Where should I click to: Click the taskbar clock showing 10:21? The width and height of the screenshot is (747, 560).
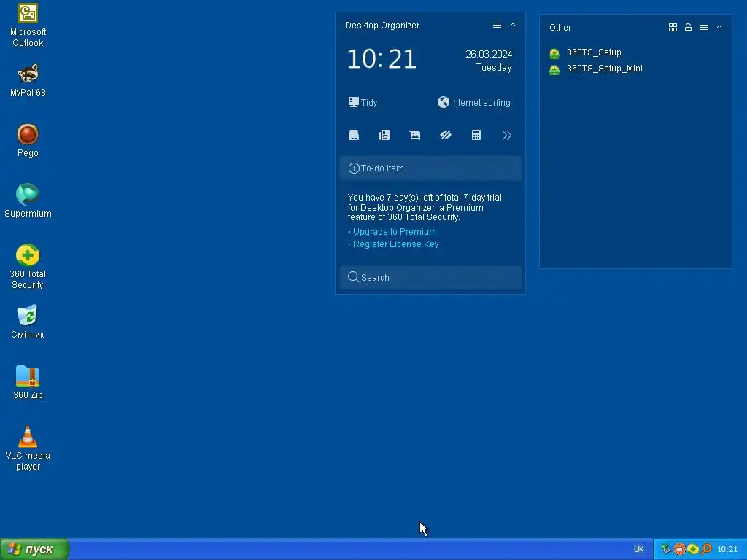[727, 550]
